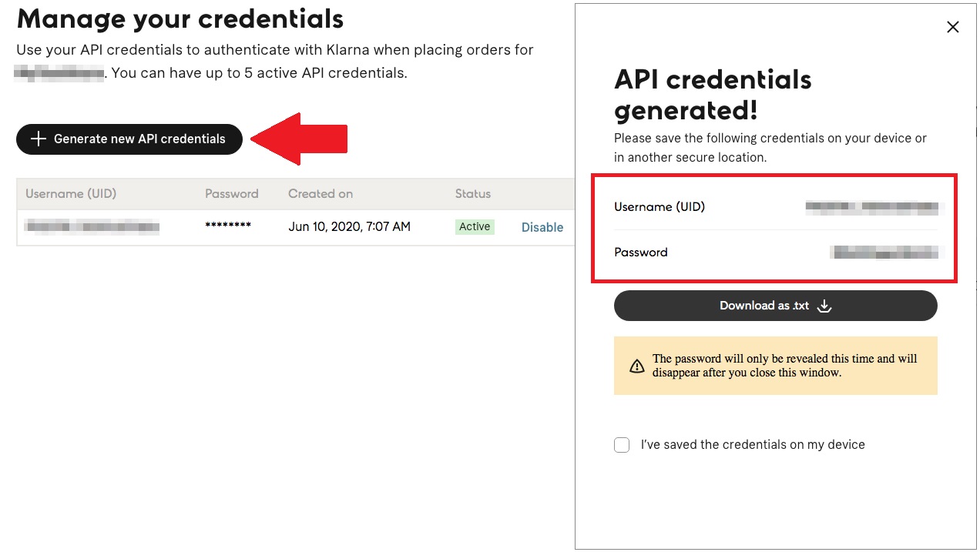Click the Created on column header
Image resolution: width=980 pixels, height=552 pixels.
point(320,194)
